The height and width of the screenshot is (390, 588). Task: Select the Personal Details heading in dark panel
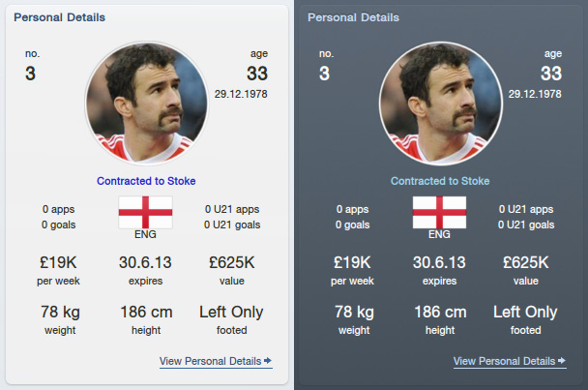click(354, 17)
